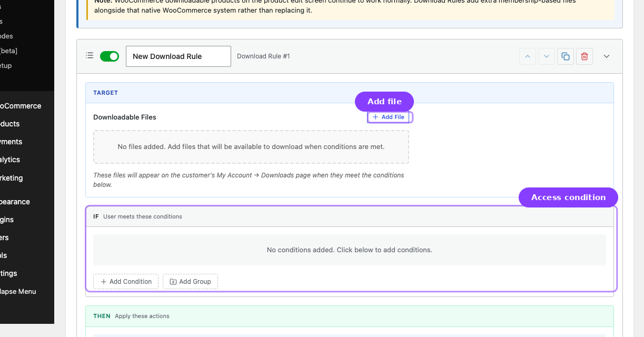Delete the rule with the red trash icon
This screenshot has width=644, height=337.
(x=584, y=56)
